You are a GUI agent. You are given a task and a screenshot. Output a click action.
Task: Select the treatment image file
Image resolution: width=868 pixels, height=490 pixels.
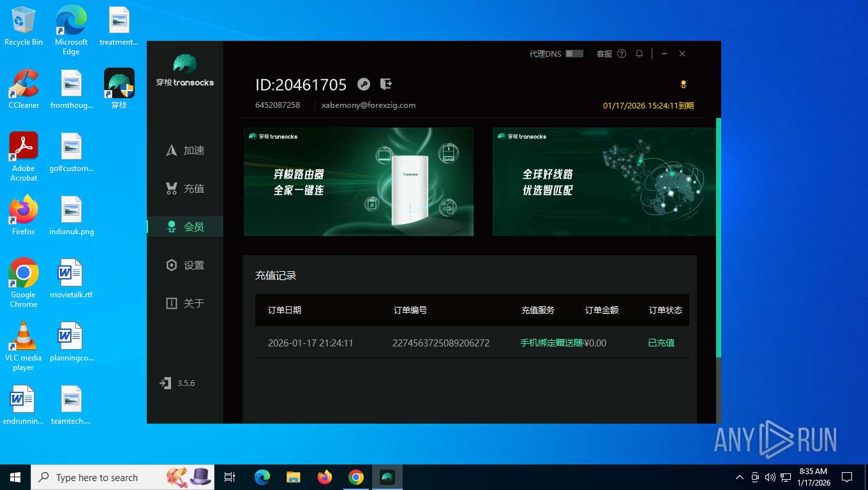pos(119,26)
